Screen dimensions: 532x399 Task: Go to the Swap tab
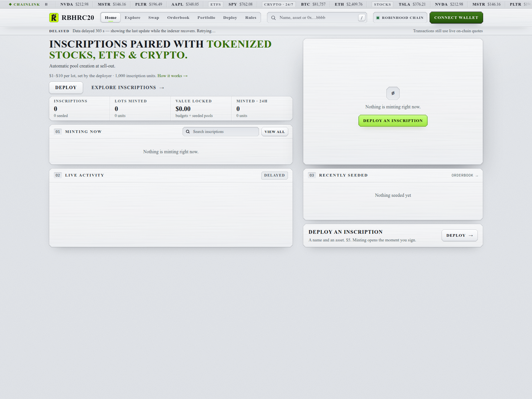coord(154,18)
